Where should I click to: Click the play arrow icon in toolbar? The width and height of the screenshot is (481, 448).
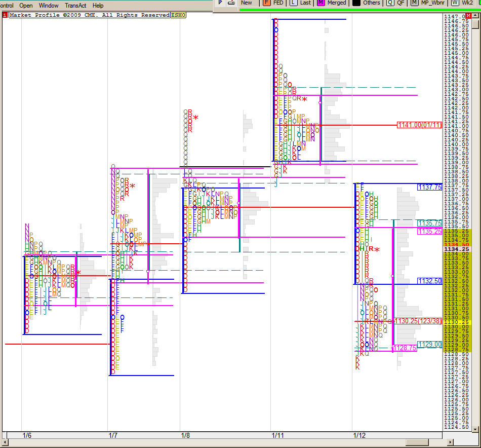coord(220,3)
